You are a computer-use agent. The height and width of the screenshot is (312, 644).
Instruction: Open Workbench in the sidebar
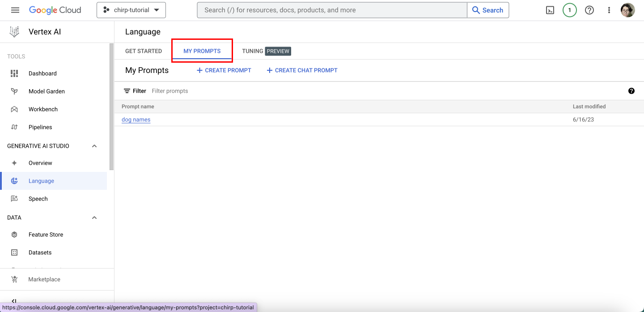[x=43, y=109]
